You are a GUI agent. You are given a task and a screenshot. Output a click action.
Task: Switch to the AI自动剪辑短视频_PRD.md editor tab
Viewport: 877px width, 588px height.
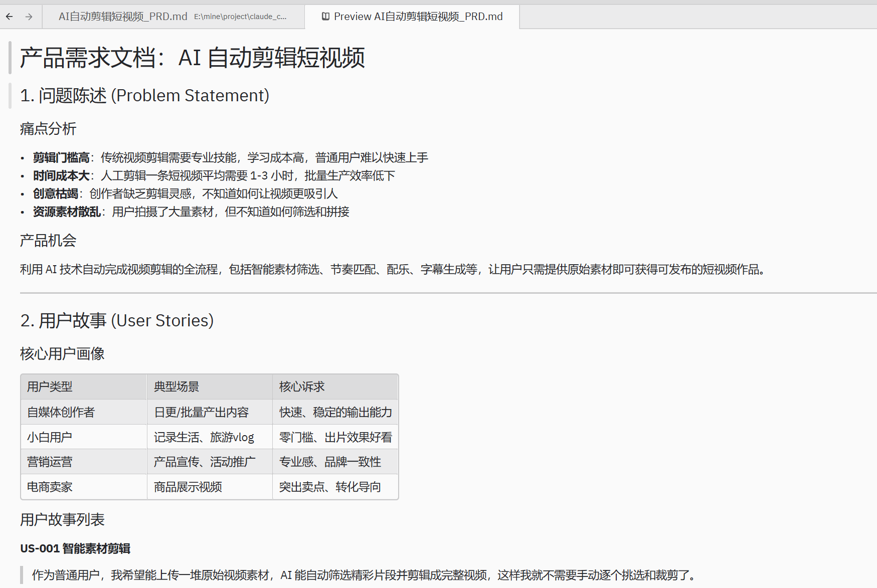click(x=123, y=17)
